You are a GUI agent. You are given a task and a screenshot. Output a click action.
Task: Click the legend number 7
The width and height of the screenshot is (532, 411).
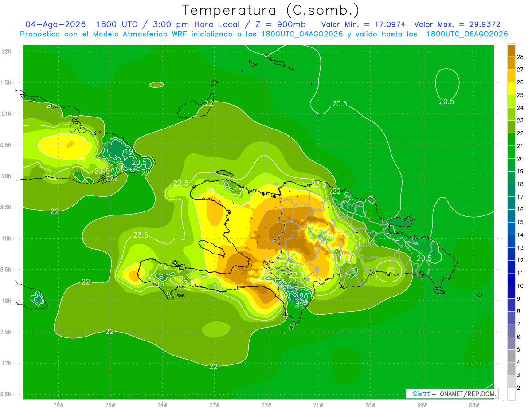click(x=519, y=324)
